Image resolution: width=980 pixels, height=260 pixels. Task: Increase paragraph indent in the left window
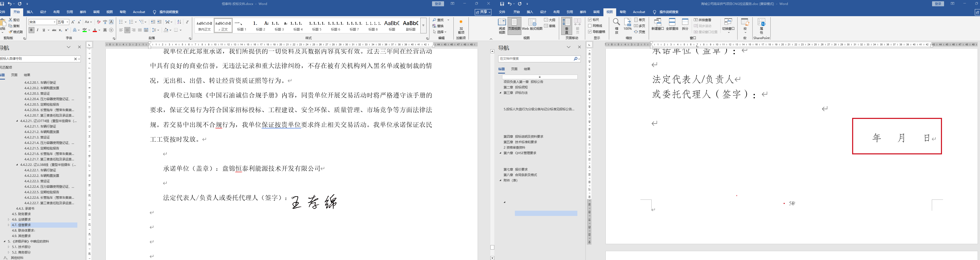pyautogui.click(x=159, y=22)
